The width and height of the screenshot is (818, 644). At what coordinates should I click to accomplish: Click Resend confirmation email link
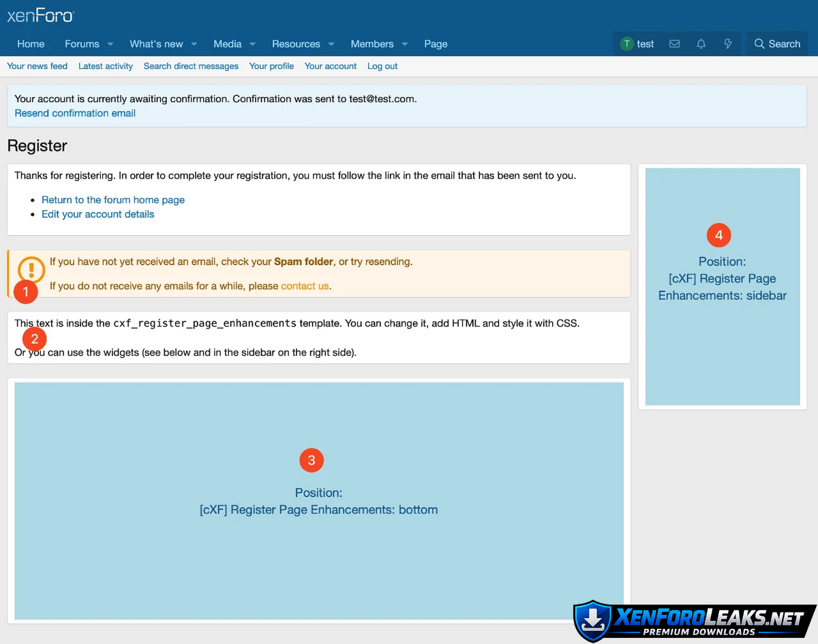pos(75,113)
